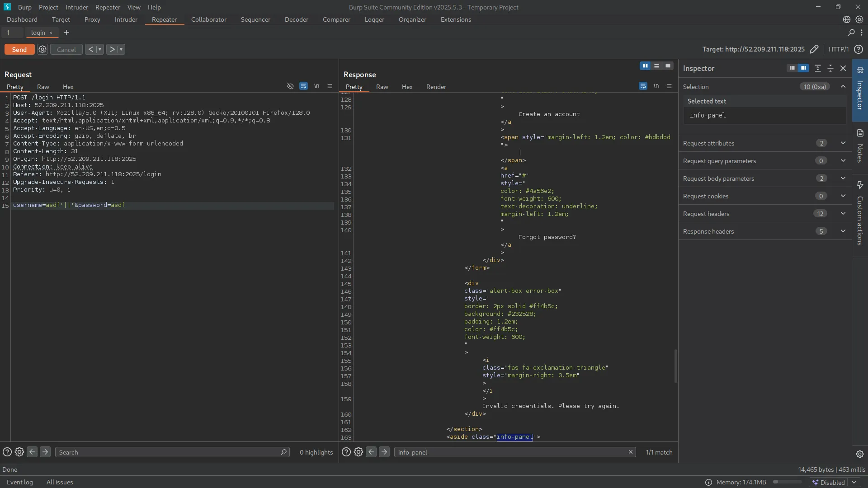This screenshot has height=488, width=868.
Task: Toggle line wrap in response pane
Action: (x=643, y=86)
